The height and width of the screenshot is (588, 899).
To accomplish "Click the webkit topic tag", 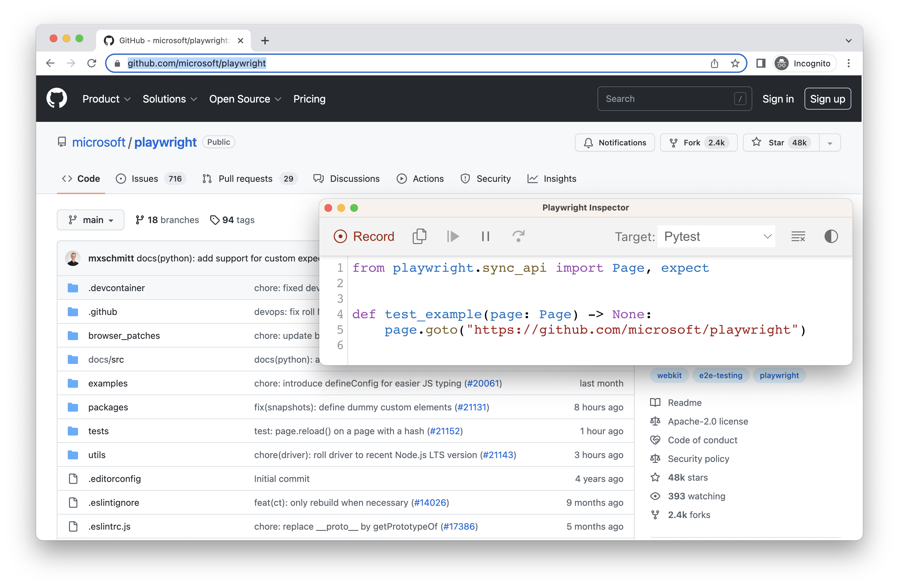I will (669, 375).
